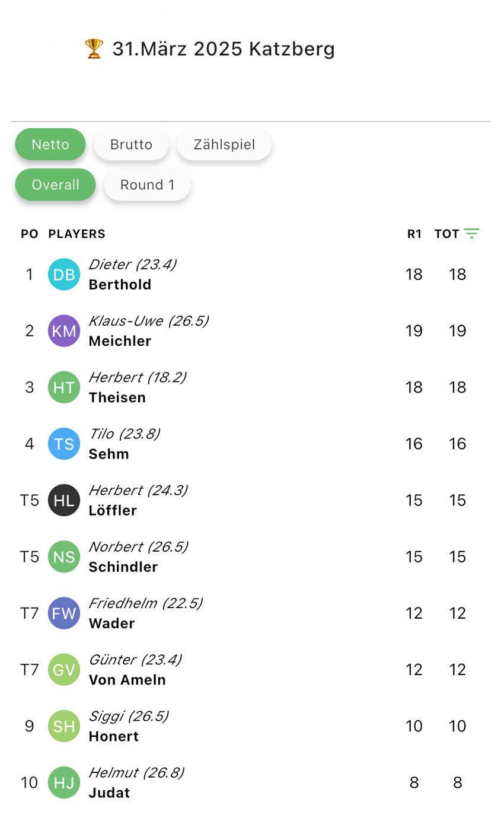Switch to the Round 1 tab
504x840 pixels.
pyautogui.click(x=147, y=184)
